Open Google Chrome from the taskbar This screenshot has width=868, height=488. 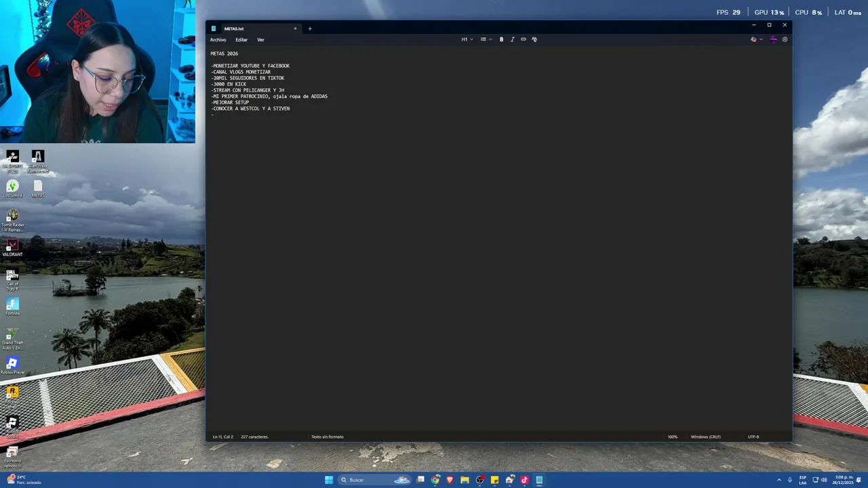point(435,480)
